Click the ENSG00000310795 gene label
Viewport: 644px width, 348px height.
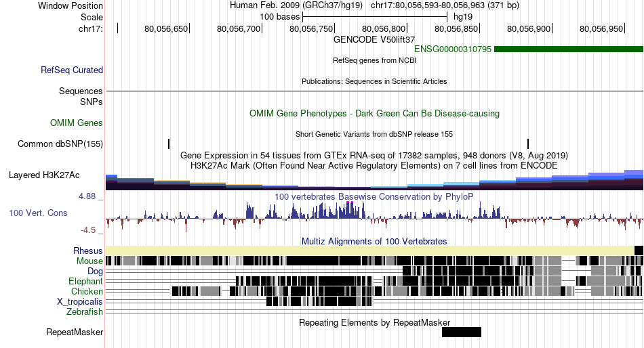pyautogui.click(x=453, y=49)
